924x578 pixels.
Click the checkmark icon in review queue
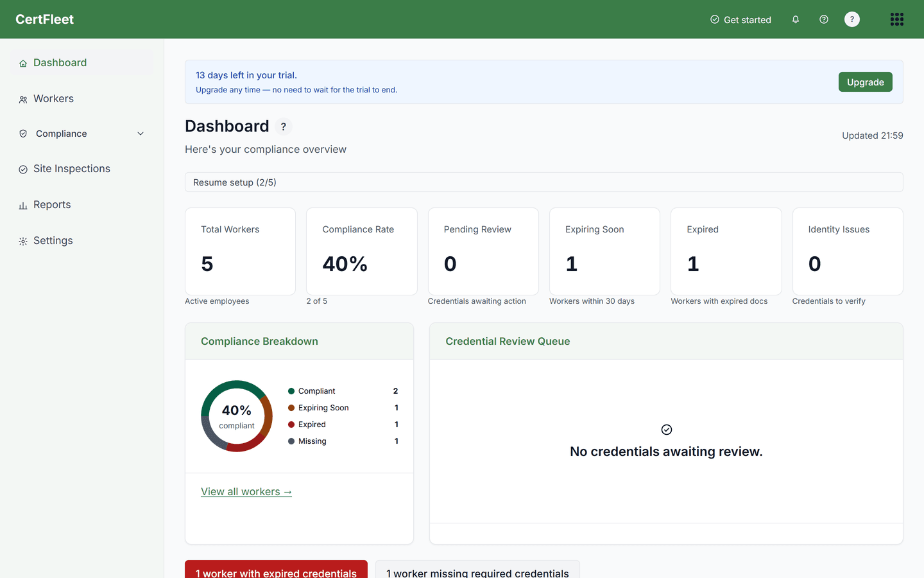[667, 430]
